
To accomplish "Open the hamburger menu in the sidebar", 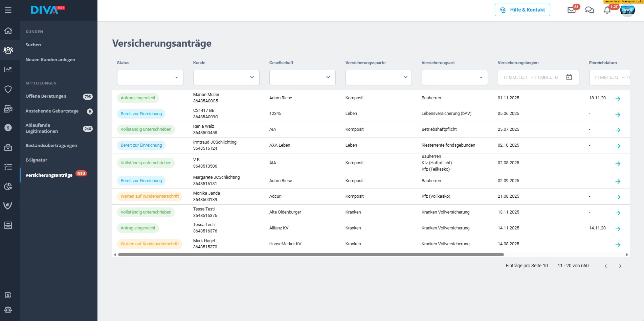I will click(8, 10).
